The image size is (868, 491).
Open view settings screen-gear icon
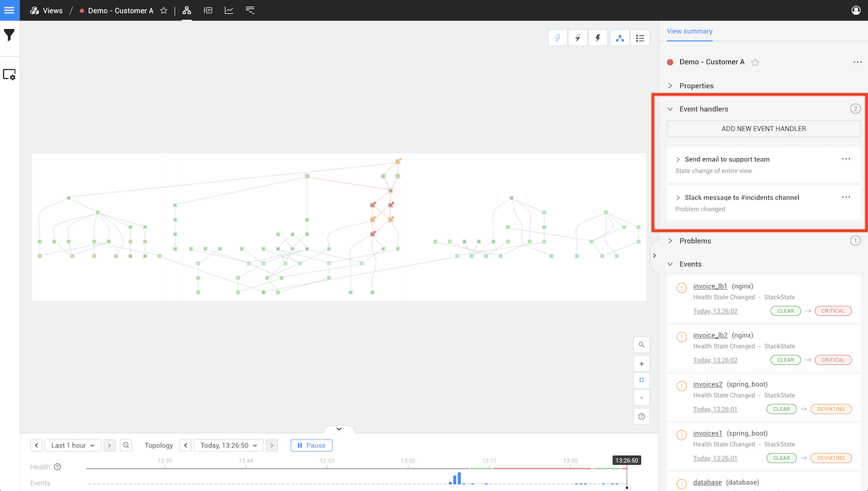9,75
